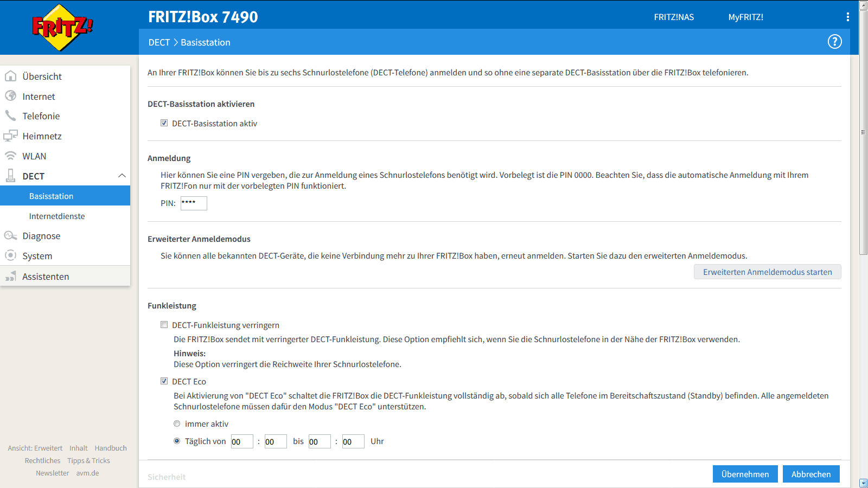Viewport: 868px width, 488px height.
Task: Click the WLAN wifi signal icon
Action: tap(10, 156)
